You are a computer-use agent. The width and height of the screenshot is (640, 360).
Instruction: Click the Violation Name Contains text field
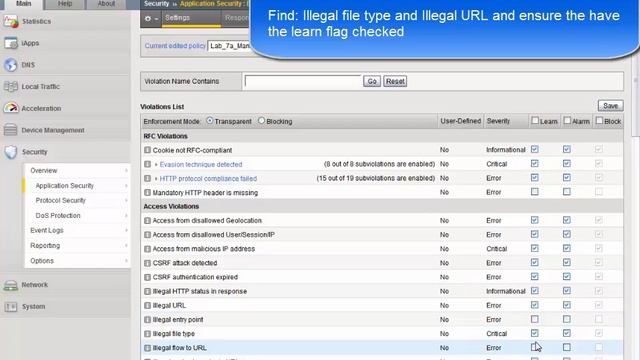[303, 81]
